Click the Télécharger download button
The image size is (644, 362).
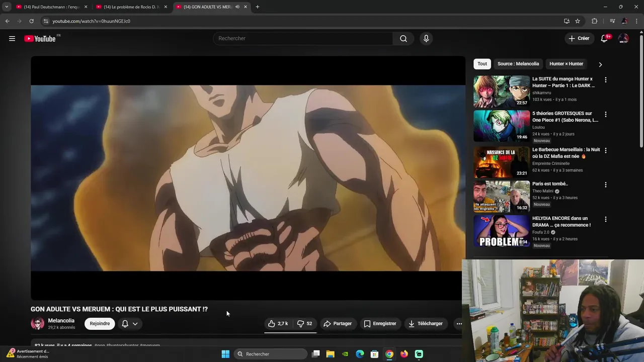426,324
